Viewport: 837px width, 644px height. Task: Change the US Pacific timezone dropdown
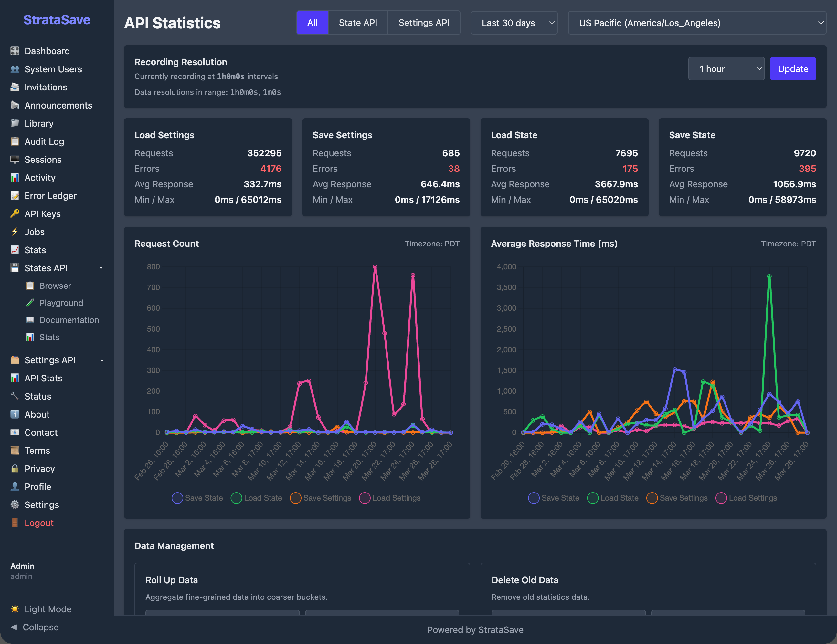click(x=697, y=23)
